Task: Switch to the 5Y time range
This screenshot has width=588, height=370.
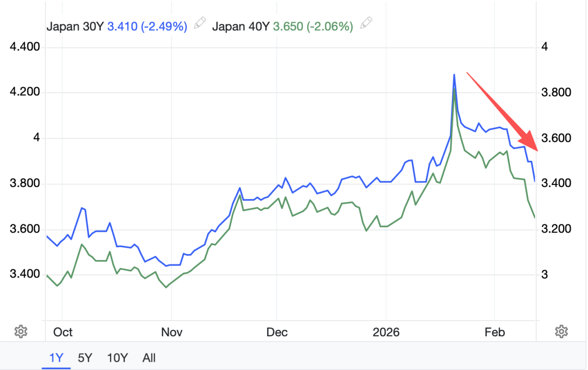Action: point(85,357)
